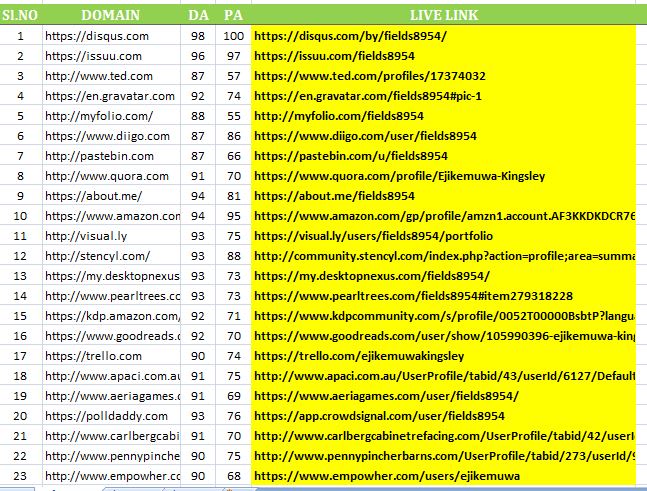Image resolution: width=647 pixels, height=491 pixels.
Task: Open the pastebin.com/u/fields8954 link
Action: (x=351, y=156)
